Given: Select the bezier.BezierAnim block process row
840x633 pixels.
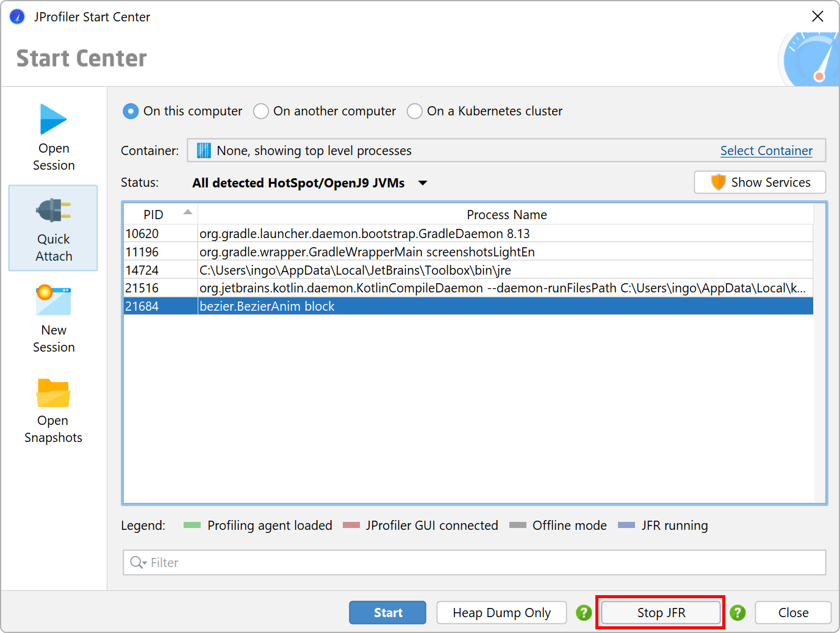Looking at the screenshot, I should (x=468, y=306).
